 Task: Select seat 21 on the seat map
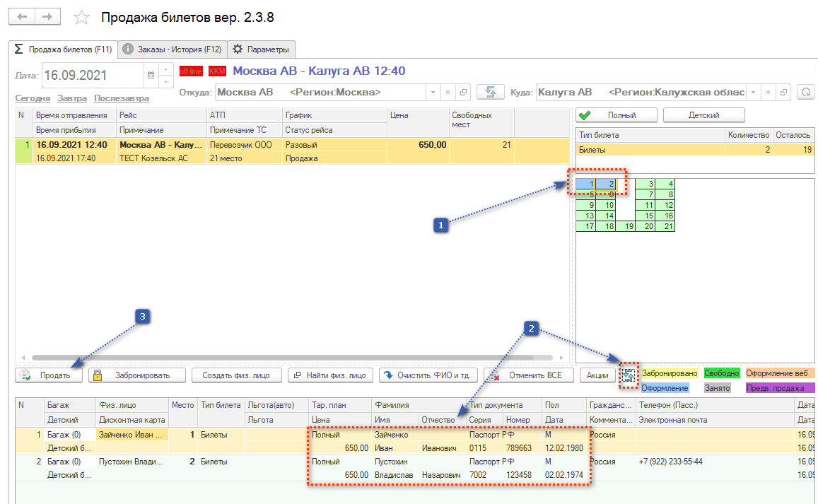[665, 226]
